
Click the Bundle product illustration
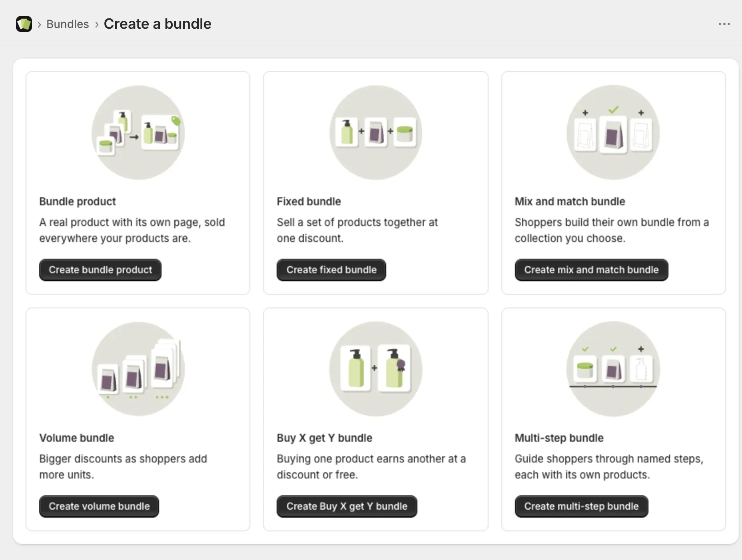tap(138, 133)
